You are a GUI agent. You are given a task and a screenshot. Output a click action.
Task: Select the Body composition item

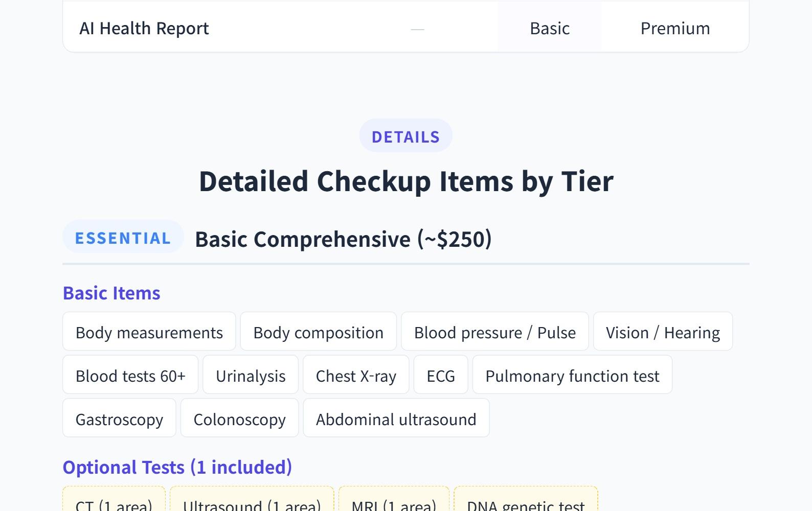tap(318, 332)
